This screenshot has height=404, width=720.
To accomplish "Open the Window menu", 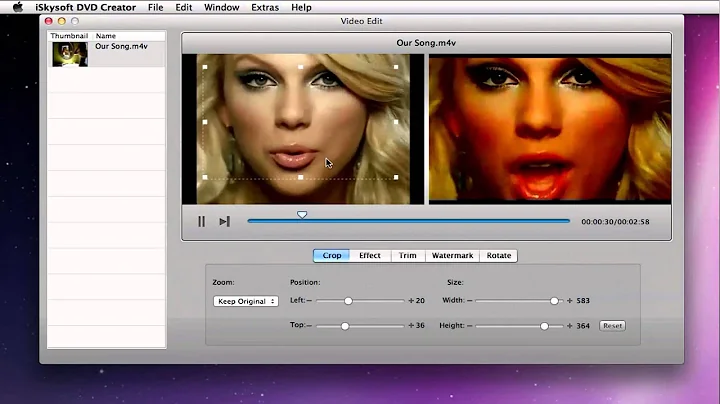I will (x=221, y=7).
